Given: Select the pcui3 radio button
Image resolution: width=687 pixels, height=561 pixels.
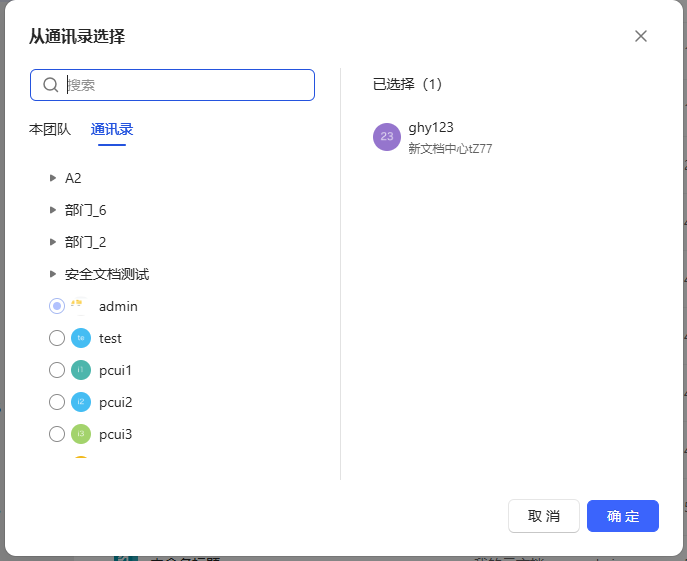Looking at the screenshot, I should (x=57, y=434).
